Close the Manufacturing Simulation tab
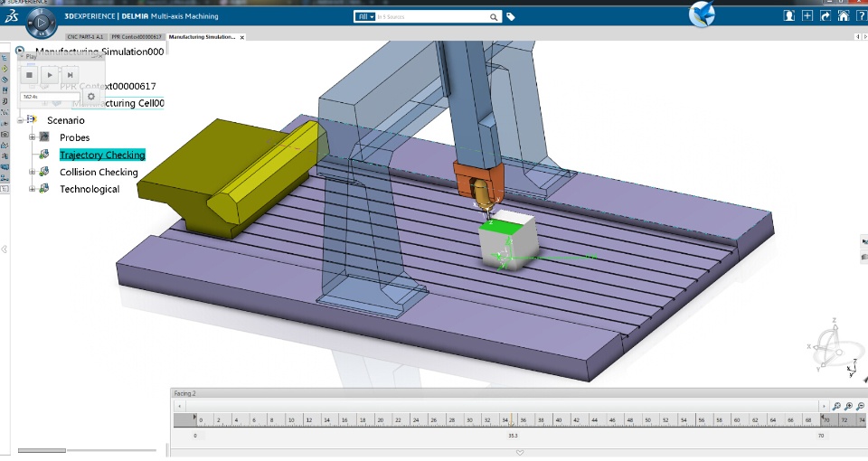Screen dimensions: 868x461 (242, 38)
